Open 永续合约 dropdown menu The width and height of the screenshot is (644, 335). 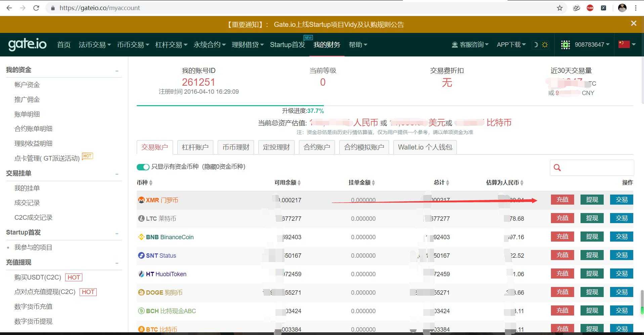tap(210, 45)
